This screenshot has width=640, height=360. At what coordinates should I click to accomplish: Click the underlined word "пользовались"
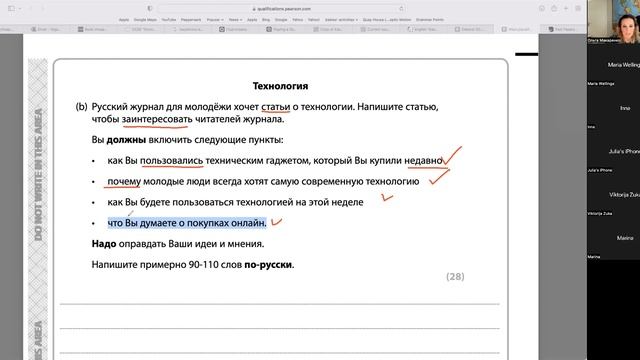tap(171, 161)
